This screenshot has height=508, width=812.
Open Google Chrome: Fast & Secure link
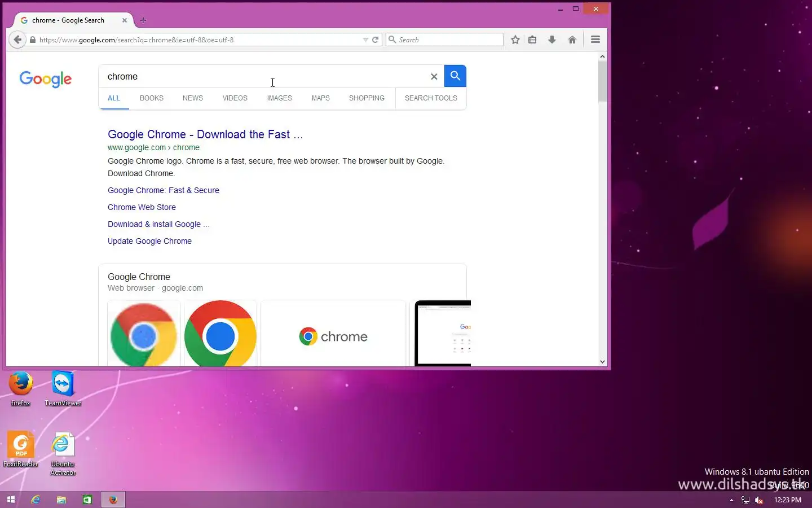[164, 190]
